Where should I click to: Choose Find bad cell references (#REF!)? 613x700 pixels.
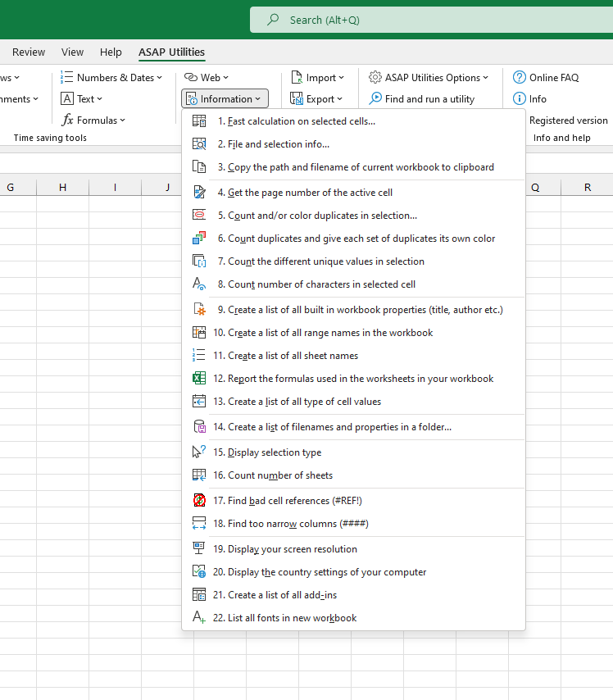(x=353, y=501)
